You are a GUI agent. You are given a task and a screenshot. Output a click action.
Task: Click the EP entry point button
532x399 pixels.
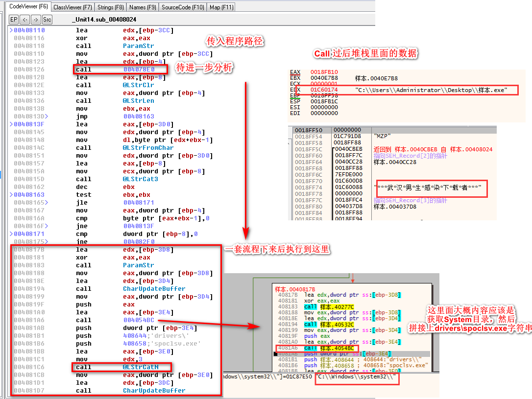click(14, 20)
